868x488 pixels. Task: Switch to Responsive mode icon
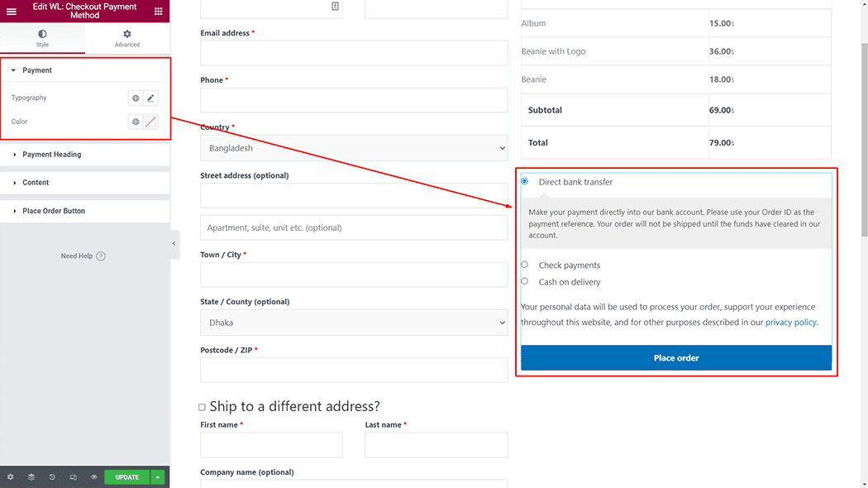point(73,477)
